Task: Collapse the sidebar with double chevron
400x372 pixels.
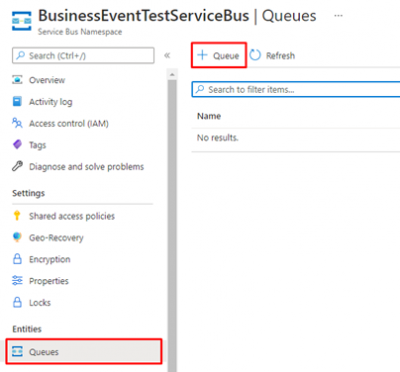Action: point(167,55)
